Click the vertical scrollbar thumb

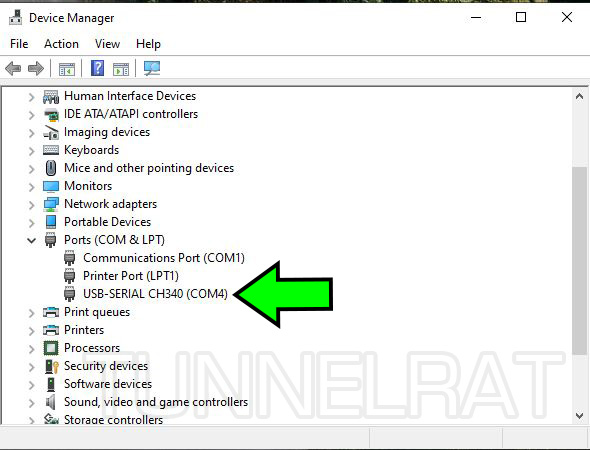579,260
